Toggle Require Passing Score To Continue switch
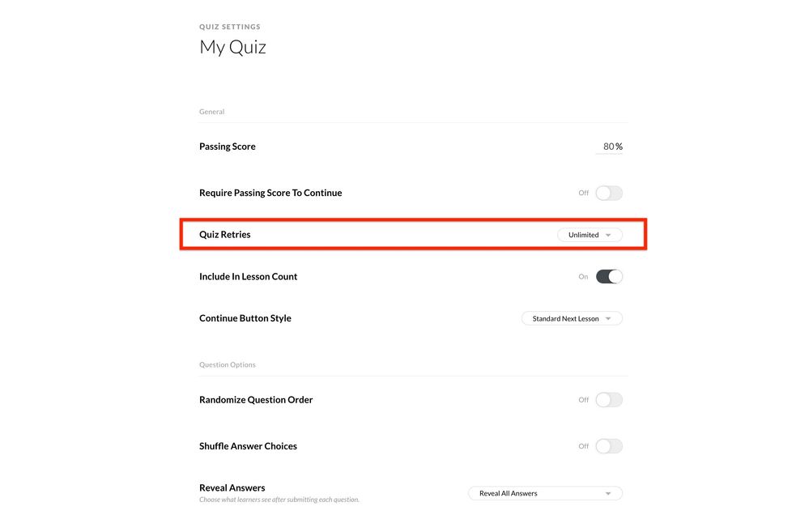This screenshot has width=809, height=532. pos(609,194)
